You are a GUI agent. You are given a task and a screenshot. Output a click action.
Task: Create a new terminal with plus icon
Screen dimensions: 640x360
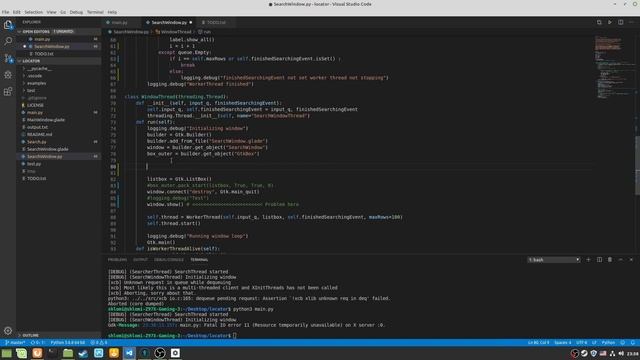pos(588,260)
